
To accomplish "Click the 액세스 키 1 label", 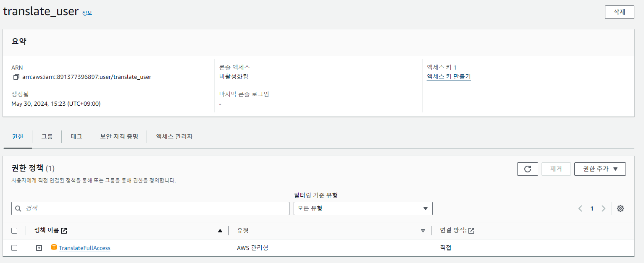I will tap(442, 67).
